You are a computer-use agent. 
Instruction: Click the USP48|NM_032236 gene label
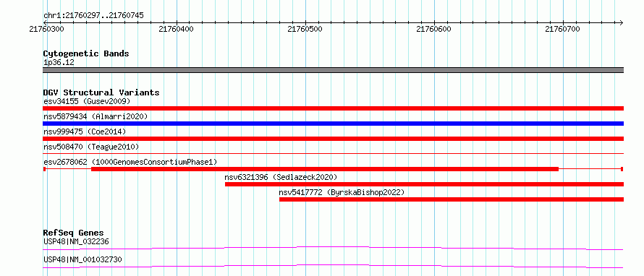[76, 241]
